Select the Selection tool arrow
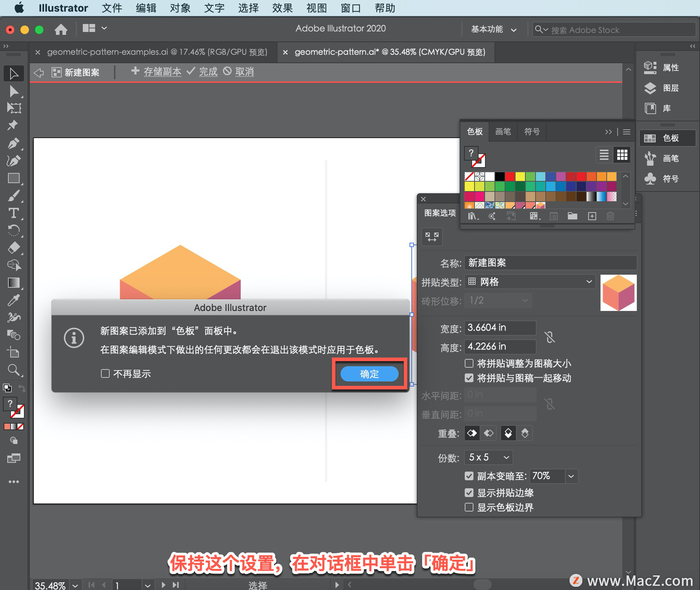Screen dimensions: 700x590 click(14, 74)
